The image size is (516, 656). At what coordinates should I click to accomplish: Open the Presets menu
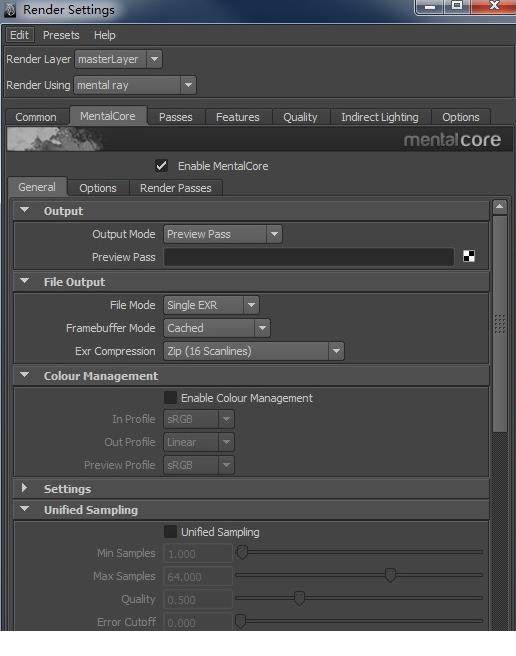pyautogui.click(x=61, y=35)
